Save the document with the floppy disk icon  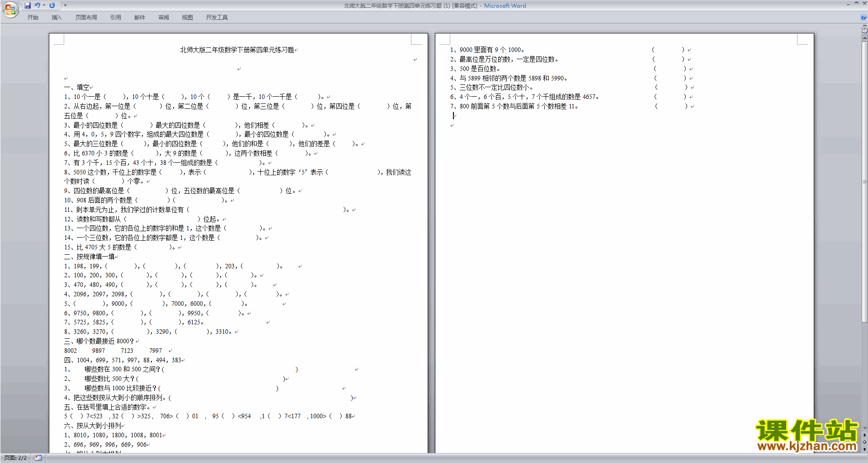pos(28,5)
